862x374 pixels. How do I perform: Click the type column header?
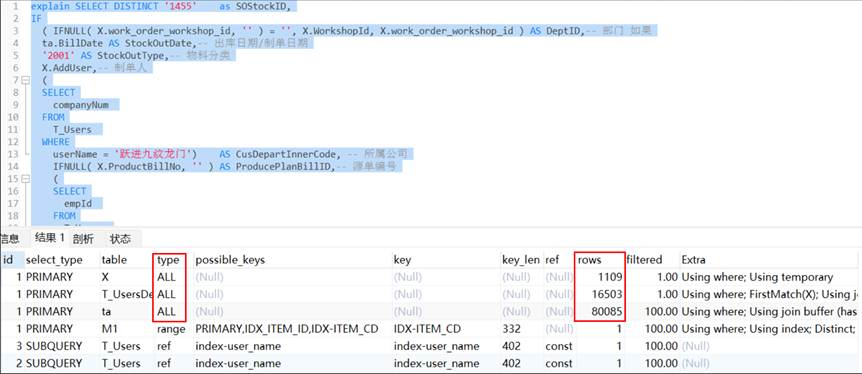(168, 260)
